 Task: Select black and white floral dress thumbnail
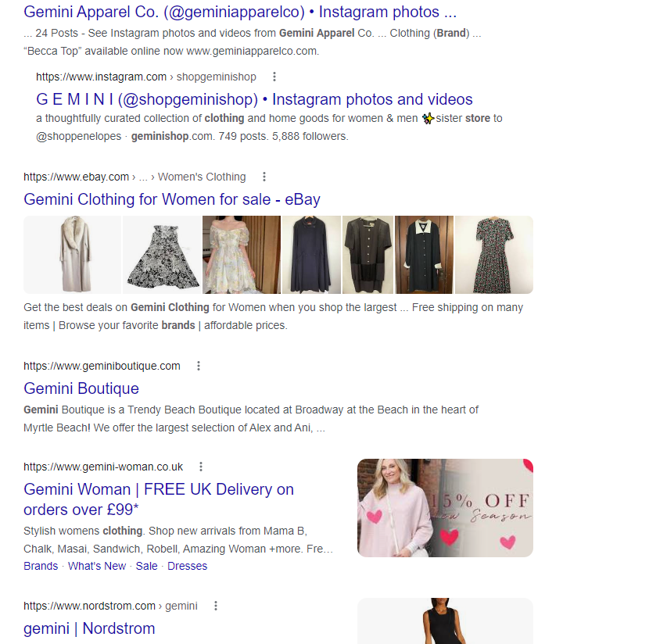coord(162,255)
